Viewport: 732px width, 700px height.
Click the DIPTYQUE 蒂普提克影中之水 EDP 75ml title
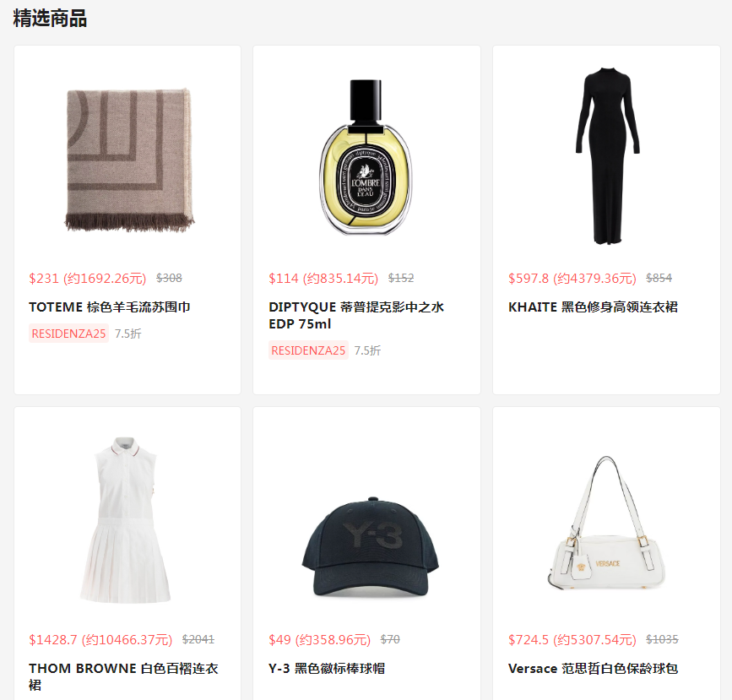(x=356, y=315)
